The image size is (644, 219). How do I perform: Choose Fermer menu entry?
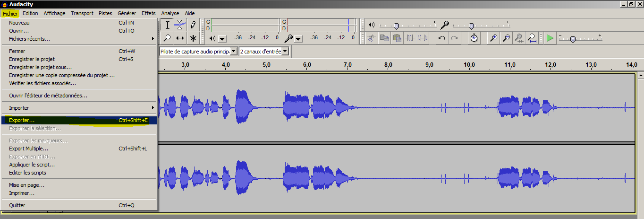pyautogui.click(x=79, y=51)
